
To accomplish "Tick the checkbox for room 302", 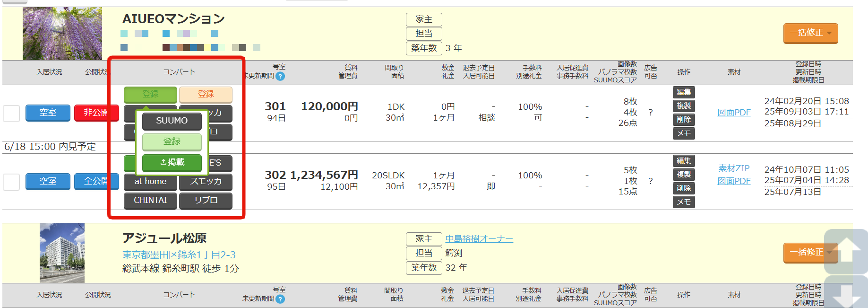I will coord(11,182).
